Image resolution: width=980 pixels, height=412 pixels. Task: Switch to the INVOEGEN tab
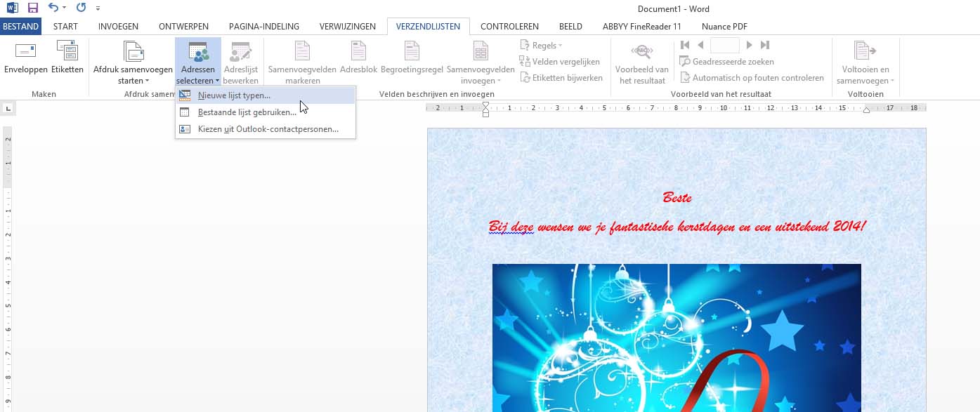pos(118,27)
